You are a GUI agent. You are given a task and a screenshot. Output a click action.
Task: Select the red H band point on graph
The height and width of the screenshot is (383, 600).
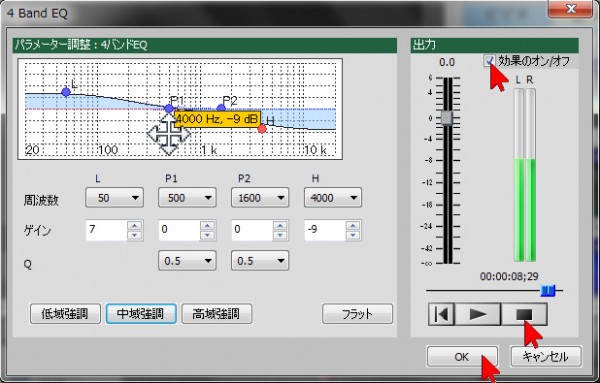click(x=262, y=129)
